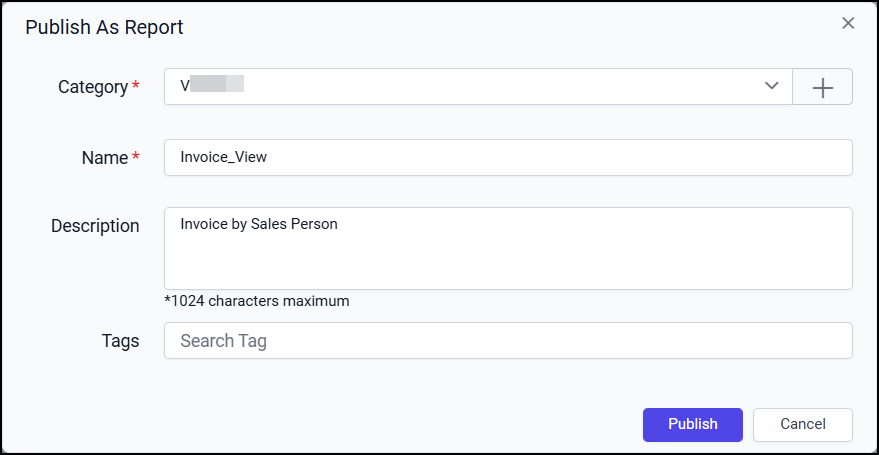Open the Category combo box field
This screenshot has height=455, width=879.
click(470, 87)
